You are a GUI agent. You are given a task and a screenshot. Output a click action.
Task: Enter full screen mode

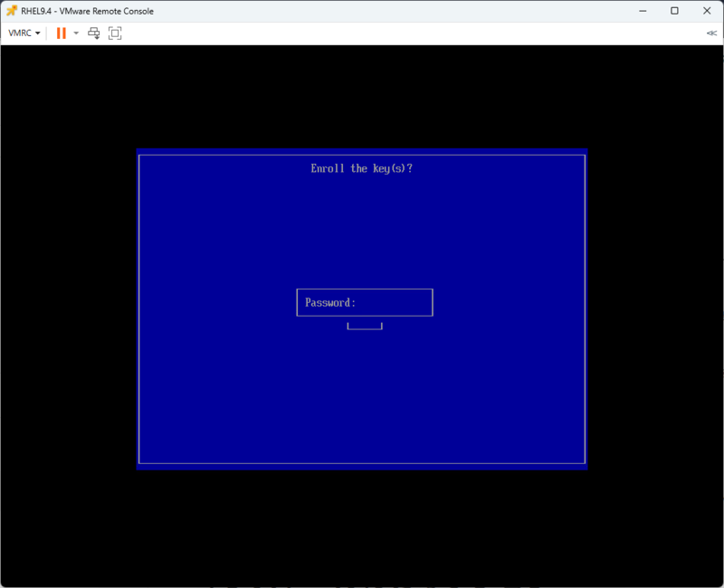click(115, 33)
